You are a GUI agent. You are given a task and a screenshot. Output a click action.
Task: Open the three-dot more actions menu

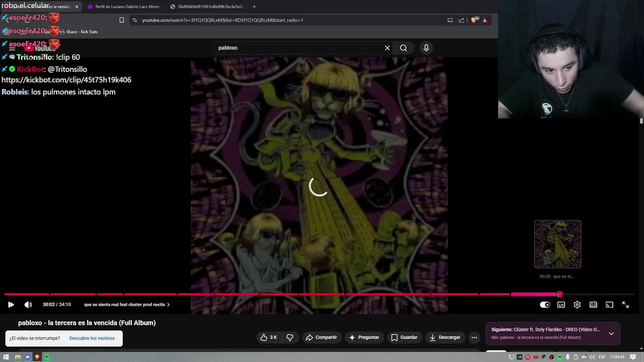(x=474, y=337)
